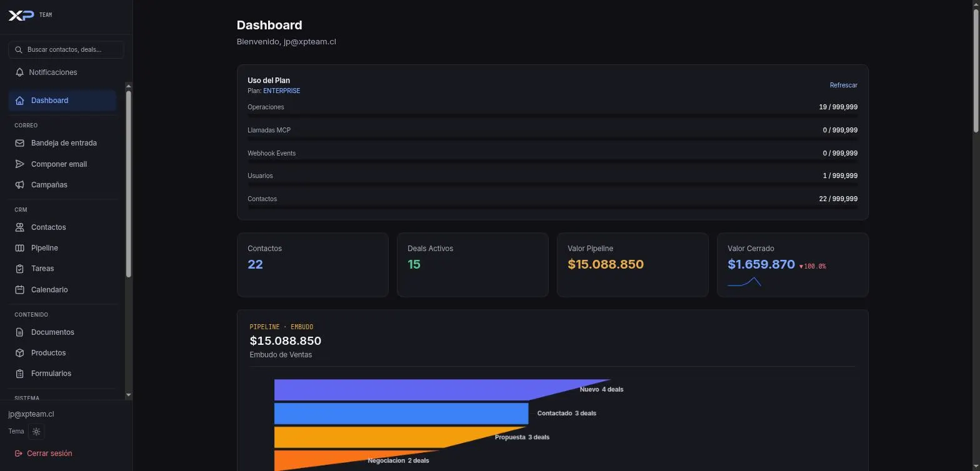Viewport: 980px width, 471px height.
Task: Click Cerrar sesión to log out
Action: [x=43, y=454]
